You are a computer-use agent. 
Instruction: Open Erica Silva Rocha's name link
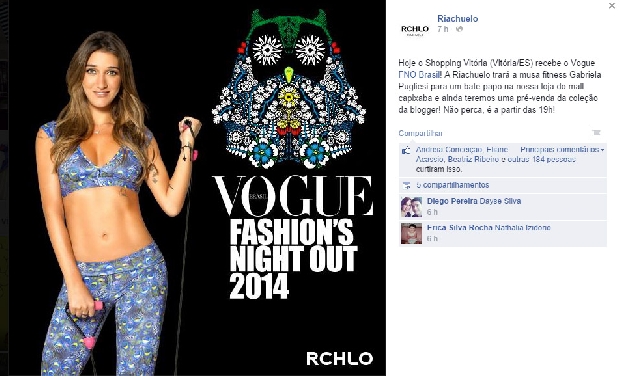pyautogui.click(x=460, y=228)
